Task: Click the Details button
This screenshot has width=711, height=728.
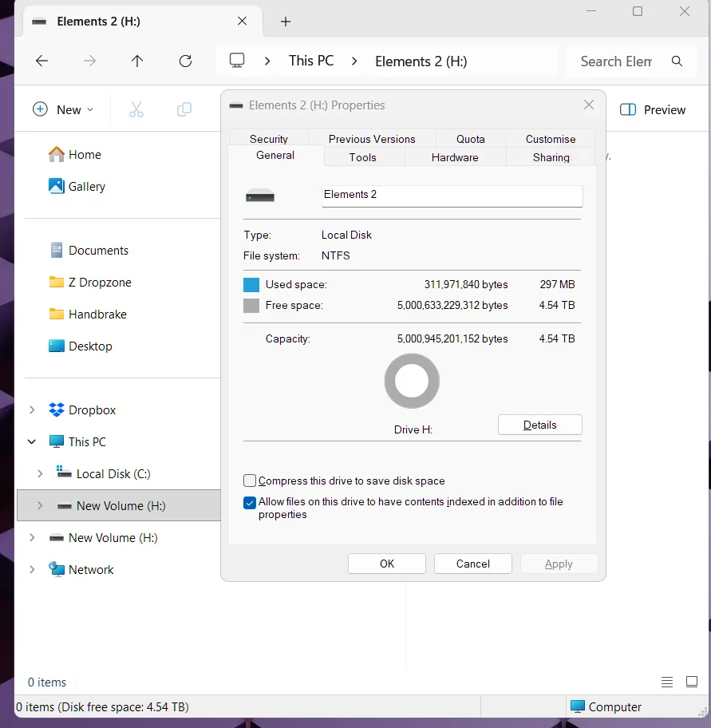Action: click(539, 425)
